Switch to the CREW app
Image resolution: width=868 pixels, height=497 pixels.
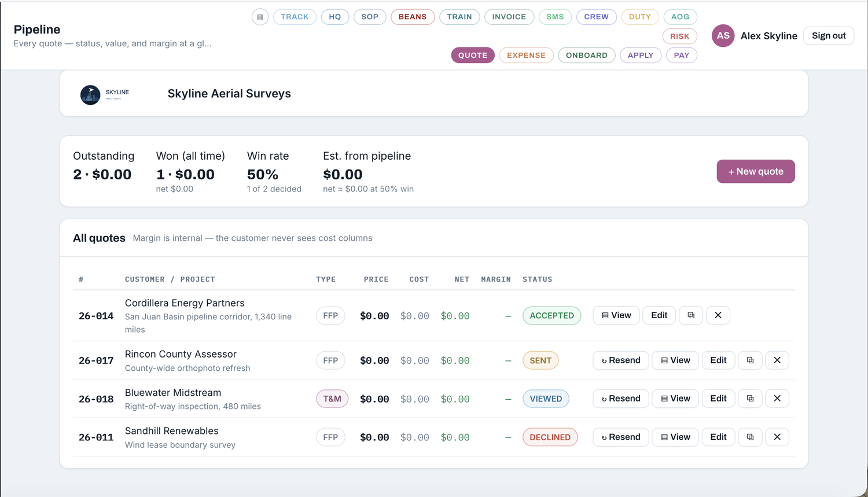[597, 17]
